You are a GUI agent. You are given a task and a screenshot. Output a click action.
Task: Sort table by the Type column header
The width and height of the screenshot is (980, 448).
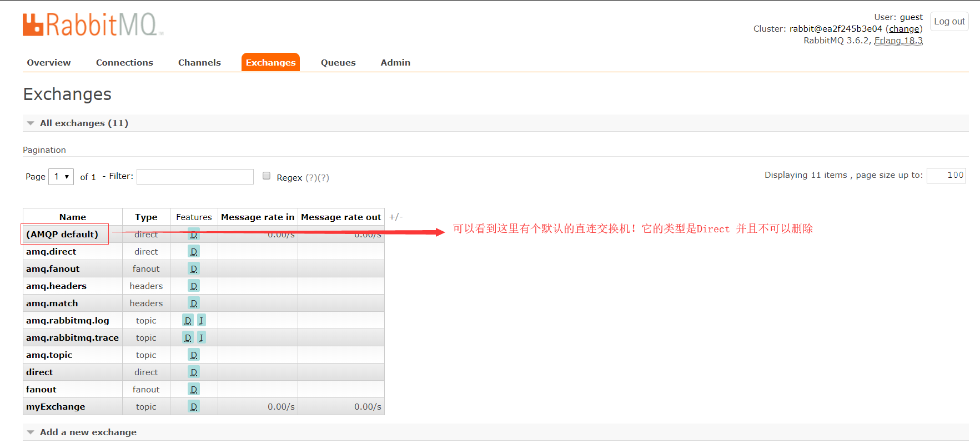coord(146,217)
